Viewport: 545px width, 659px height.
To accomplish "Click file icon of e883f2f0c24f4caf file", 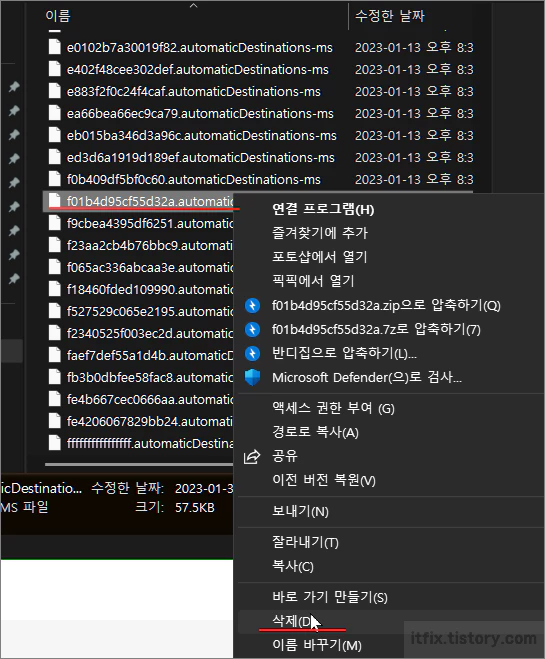I will 55,91.
